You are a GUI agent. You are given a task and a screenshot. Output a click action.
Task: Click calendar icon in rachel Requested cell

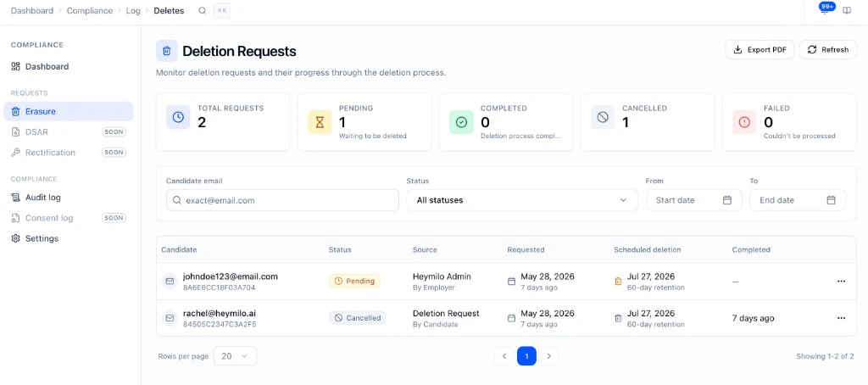click(x=511, y=319)
